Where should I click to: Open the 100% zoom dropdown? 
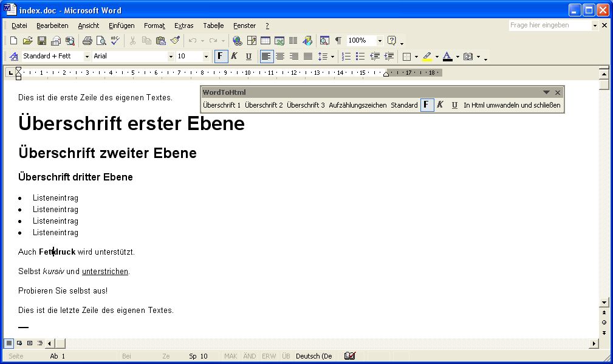(380, 41)
